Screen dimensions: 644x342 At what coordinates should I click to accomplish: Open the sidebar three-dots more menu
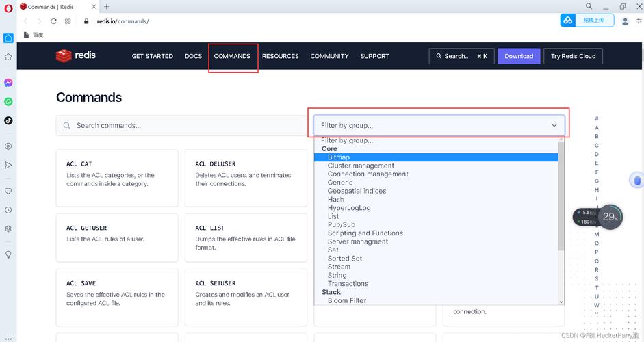8,339
